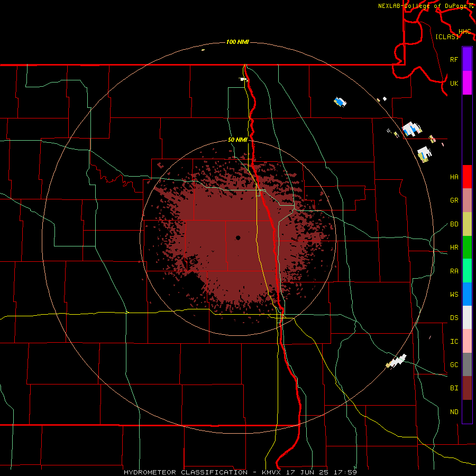This screenshot has height=476, width=476.
Task: Click the 'WS' legend label text
Action: point(454,294)
